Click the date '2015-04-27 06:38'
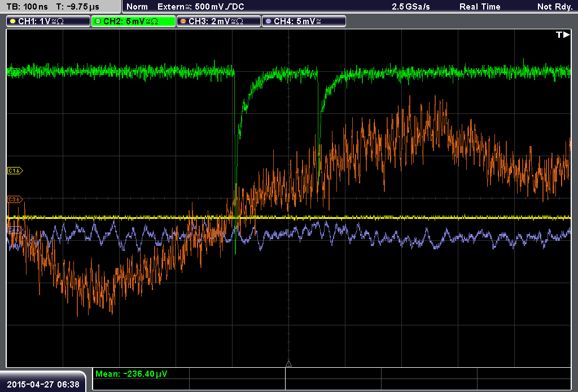This screenshot has height=392, width=578. click(43, 384)
